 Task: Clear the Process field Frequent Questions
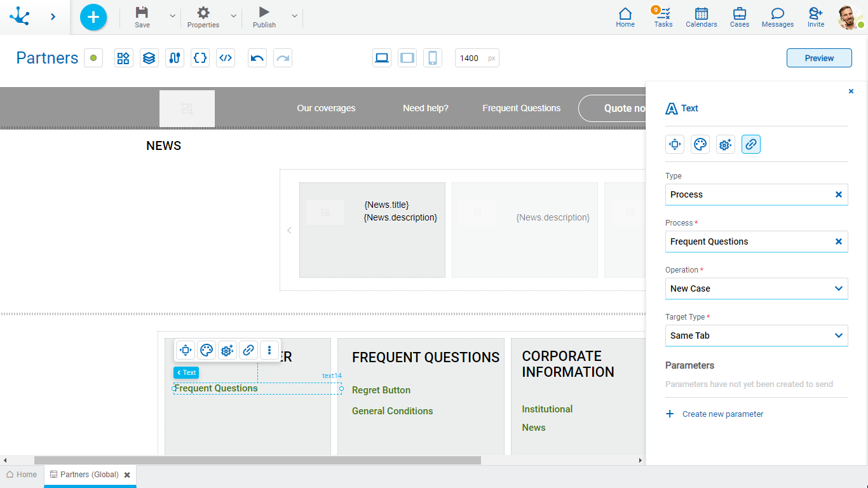[839, 241]
